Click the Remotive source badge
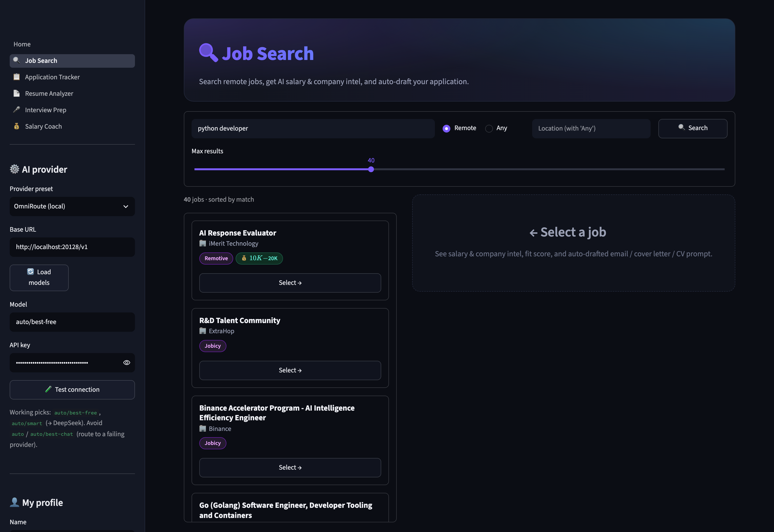The height and width of the screenshot is (532, 774). [216, 258]
